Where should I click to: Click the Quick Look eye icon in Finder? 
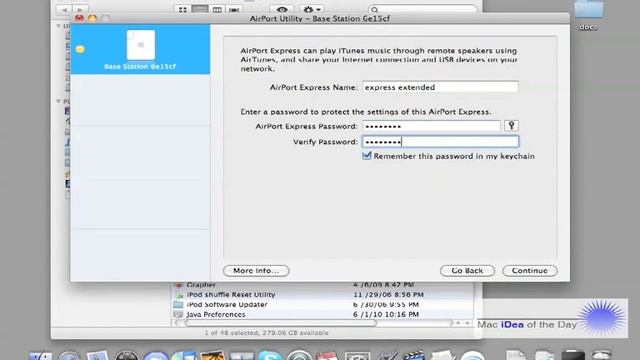click(x=282, y=9)
